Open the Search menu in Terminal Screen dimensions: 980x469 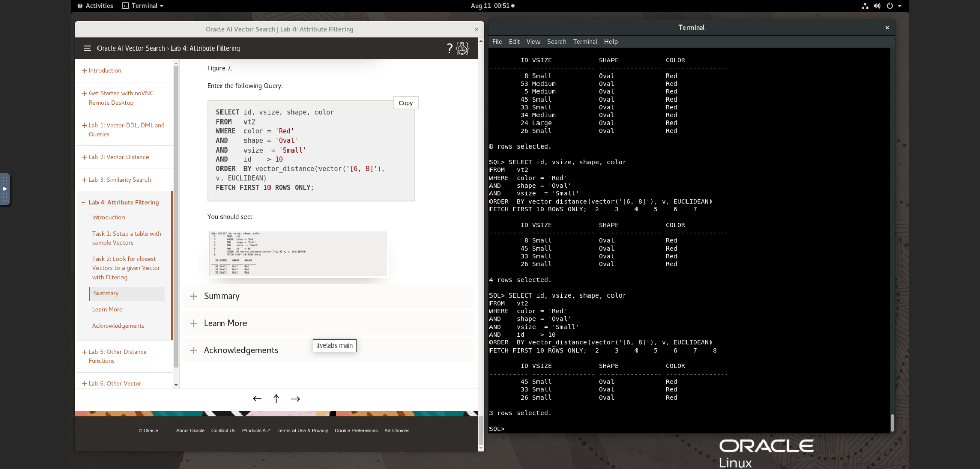click(x=556, y=42)
